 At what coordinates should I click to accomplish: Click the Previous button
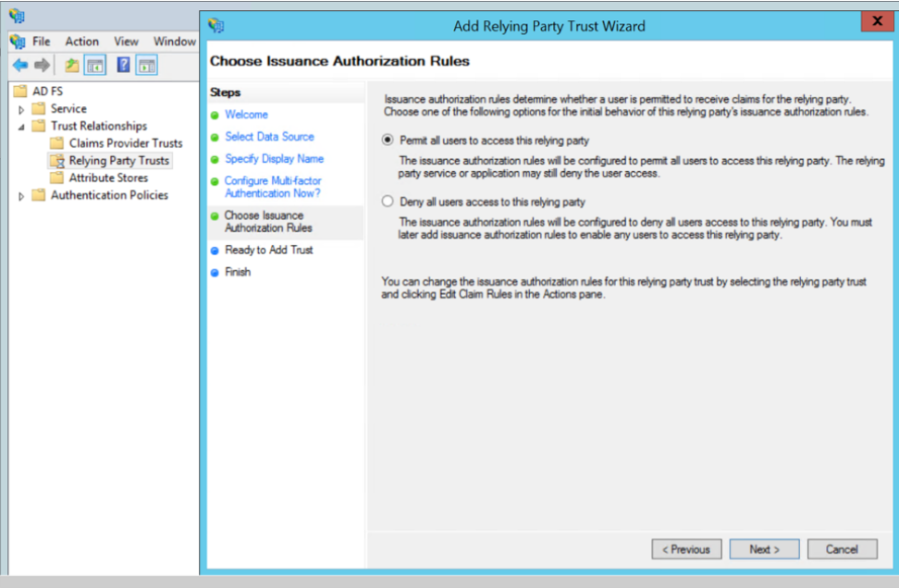(x=686, y=549)
